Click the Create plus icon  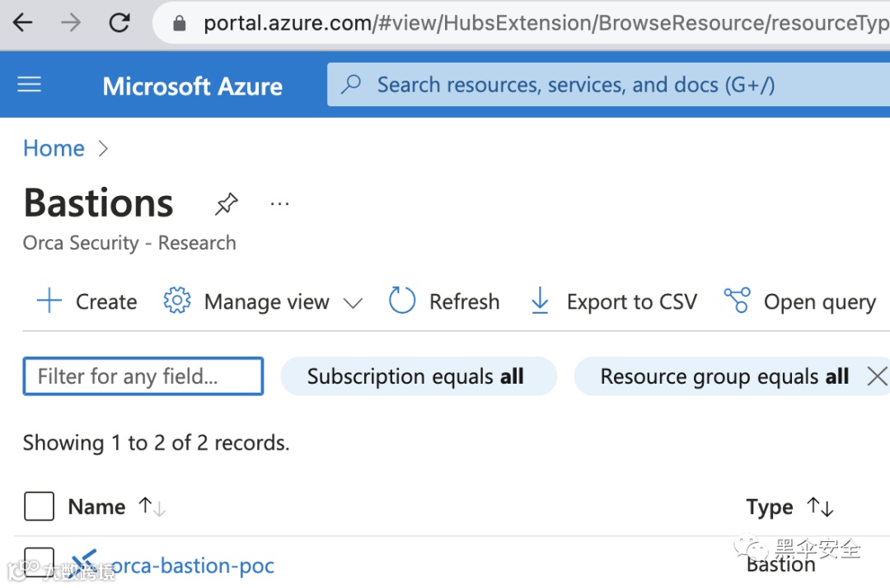pyautogui.click(x=49, y=301)
